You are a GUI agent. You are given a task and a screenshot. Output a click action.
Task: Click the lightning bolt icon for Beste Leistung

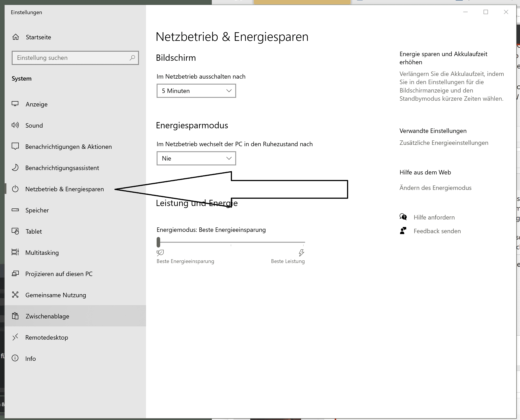(302, 253)
